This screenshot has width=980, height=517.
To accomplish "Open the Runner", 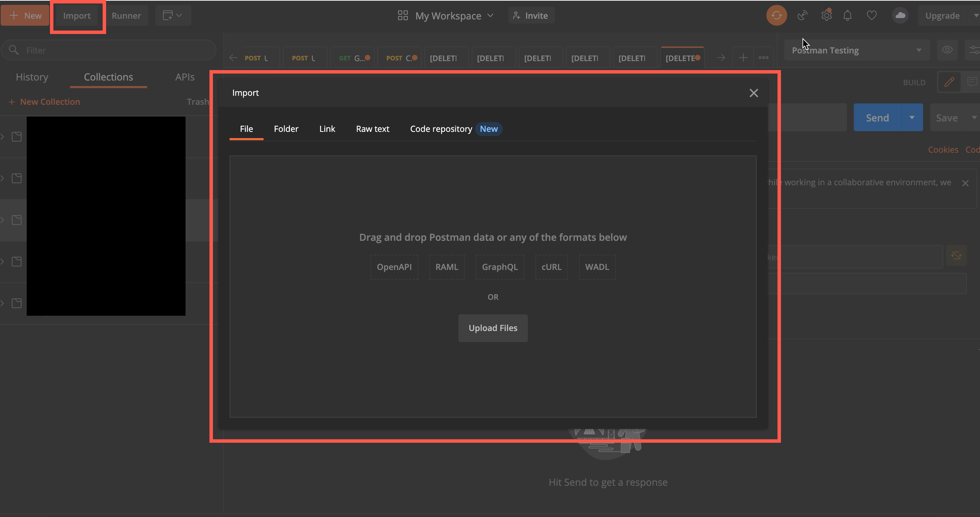I will pyautogui.click(x=126, y=16).
